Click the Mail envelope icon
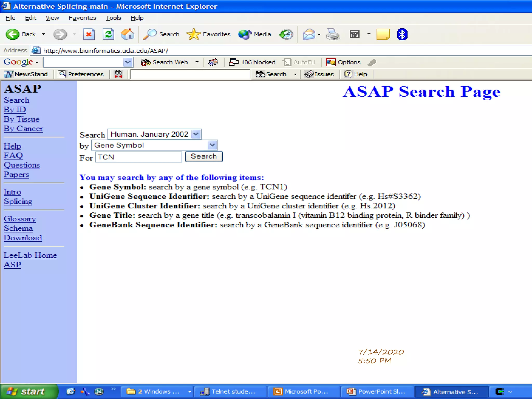Viewport: 532px width, 399px height. point(309,34)
